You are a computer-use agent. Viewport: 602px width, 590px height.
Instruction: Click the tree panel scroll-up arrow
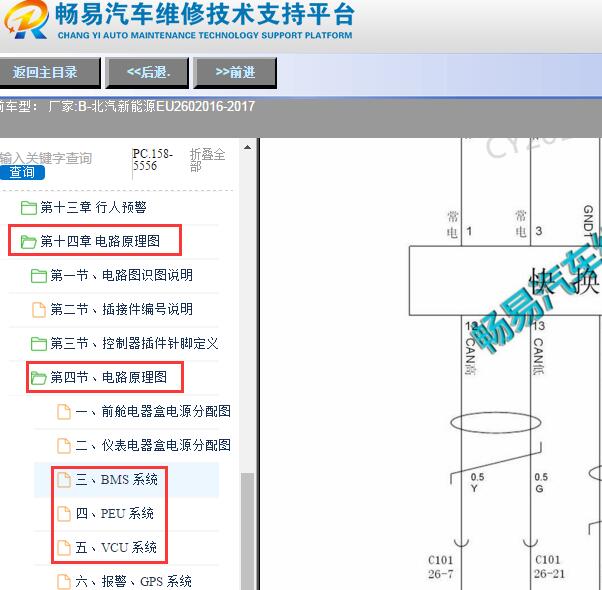pyautogui.click(x=248, y=147)
